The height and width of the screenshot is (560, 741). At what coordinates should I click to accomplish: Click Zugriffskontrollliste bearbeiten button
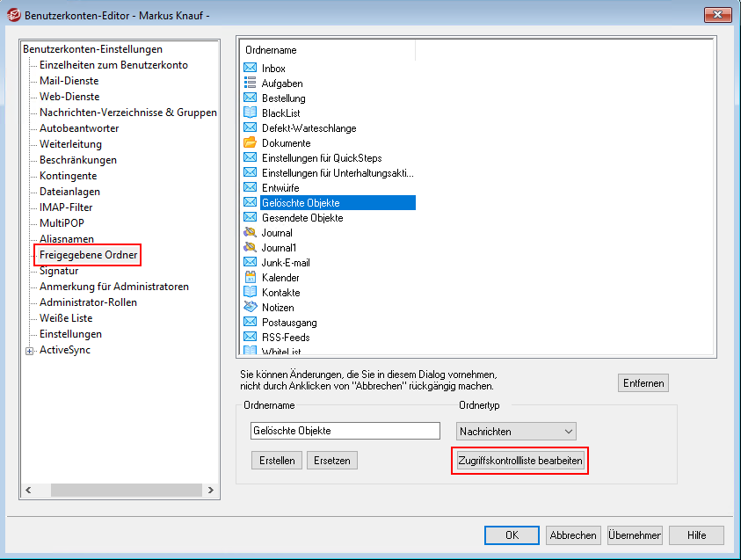[x=520, y=461]
